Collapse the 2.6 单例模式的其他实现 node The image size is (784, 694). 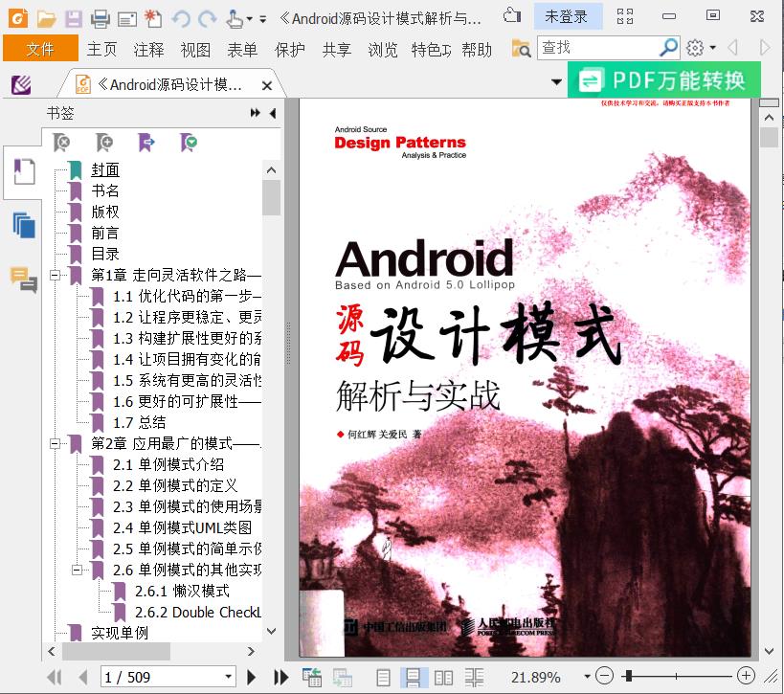(77, 570)
